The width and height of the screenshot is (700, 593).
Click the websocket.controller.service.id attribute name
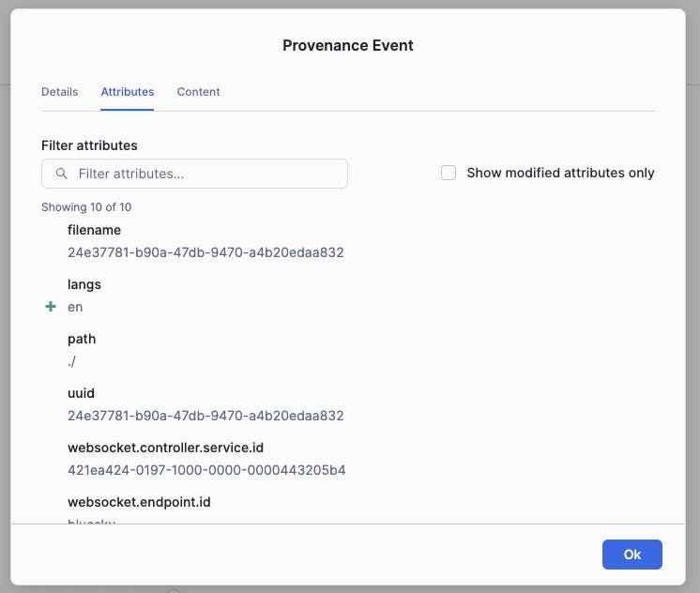(166, 448)
